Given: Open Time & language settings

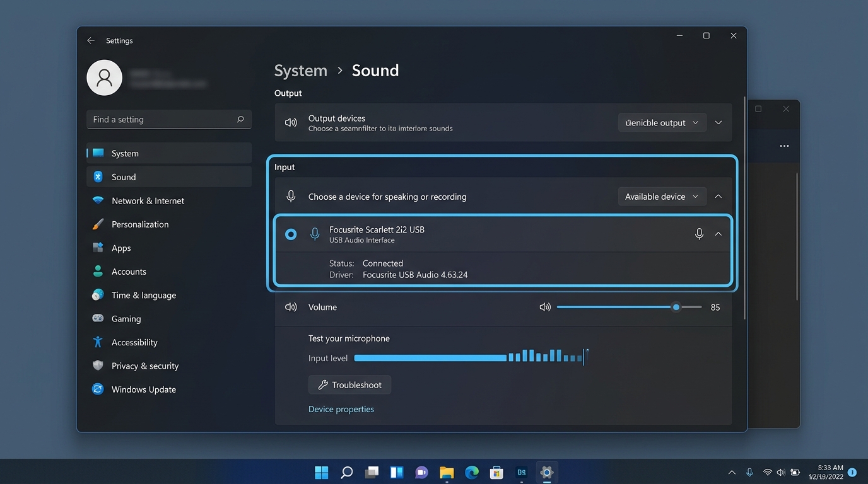Looking at the screenshot, I should click(169, 295).
